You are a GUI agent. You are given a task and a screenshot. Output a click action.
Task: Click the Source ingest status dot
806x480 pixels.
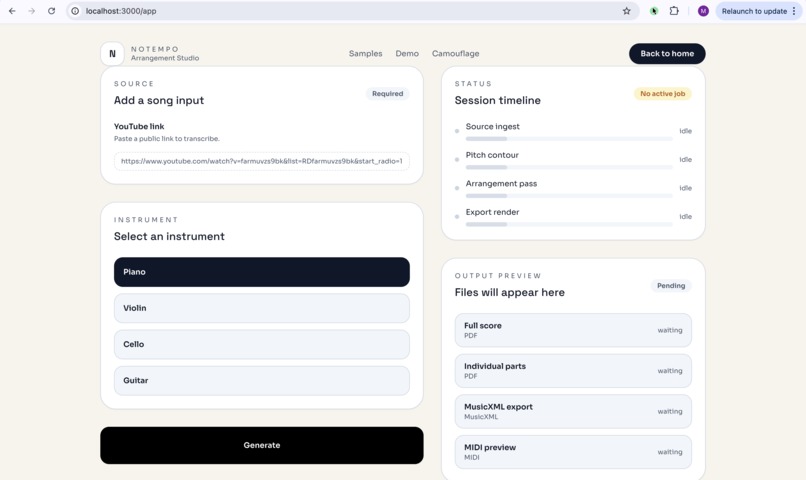457,131
